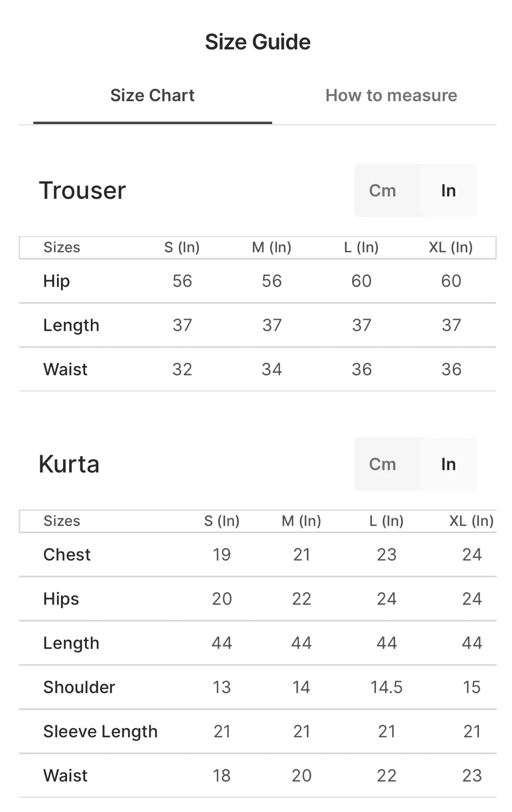Viewport: 512px width, 812px height.
Task: Select the S (In) column header in Trouser table
Action: (182, 248)
